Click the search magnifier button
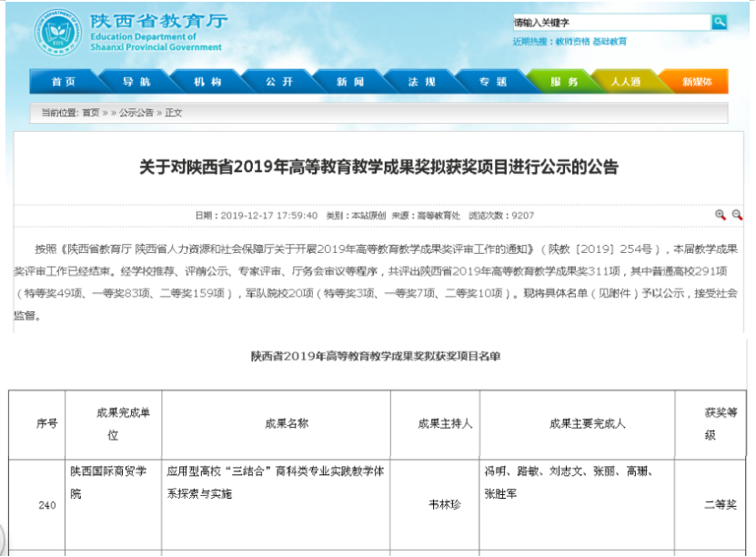The width and height of the screenshot is (756, 557). coord(719,22)
